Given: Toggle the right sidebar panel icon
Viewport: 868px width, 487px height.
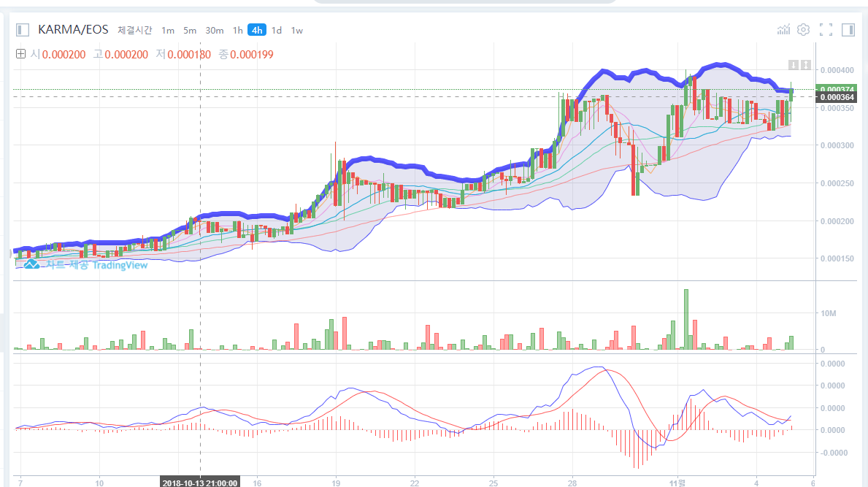Looking at the screenshot, I should [x=848, y=30].
